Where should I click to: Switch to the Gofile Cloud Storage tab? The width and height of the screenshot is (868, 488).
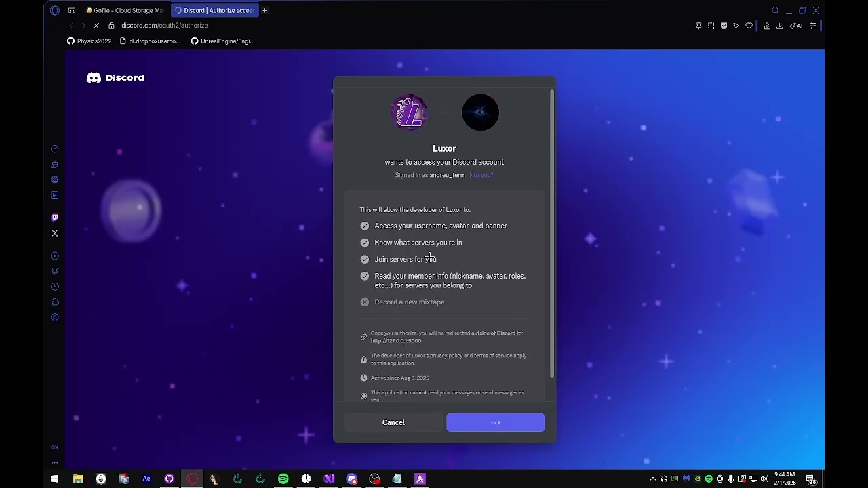click(x=125, y=10)
